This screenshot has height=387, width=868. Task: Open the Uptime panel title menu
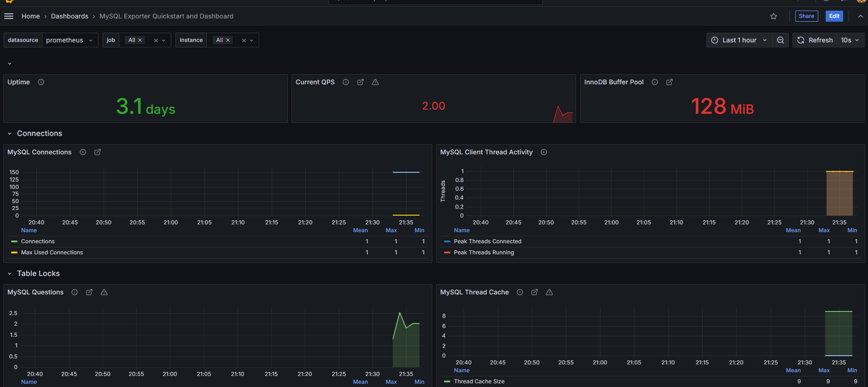pos(18,82)
